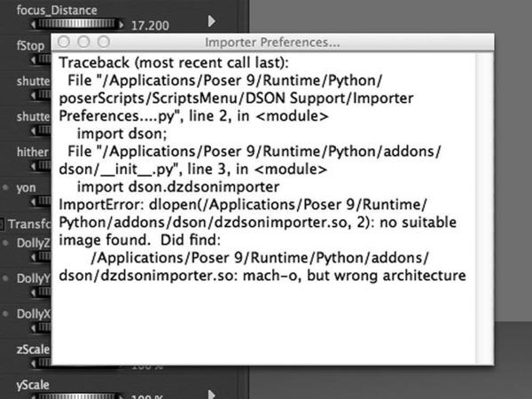The image size is (532, 399).
Task: Click the hither dial left arrow
Action: pos(34,167)
